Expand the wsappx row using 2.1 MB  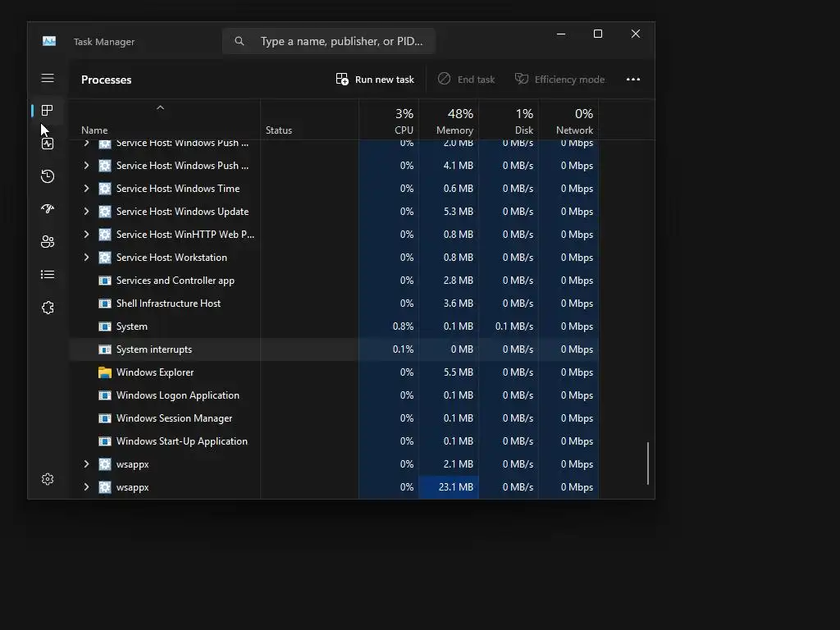pyautogui.click(x=86, y=464)
